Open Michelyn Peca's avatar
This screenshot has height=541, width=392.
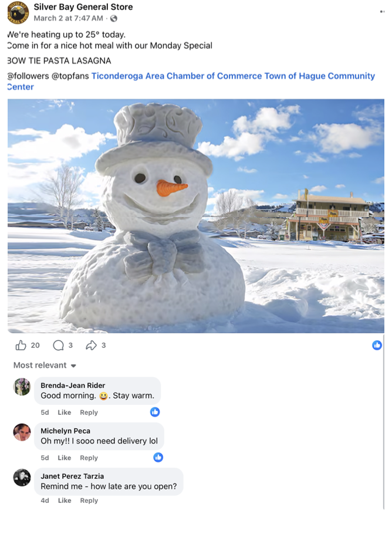pyautogui.click(x=22, y=432)
